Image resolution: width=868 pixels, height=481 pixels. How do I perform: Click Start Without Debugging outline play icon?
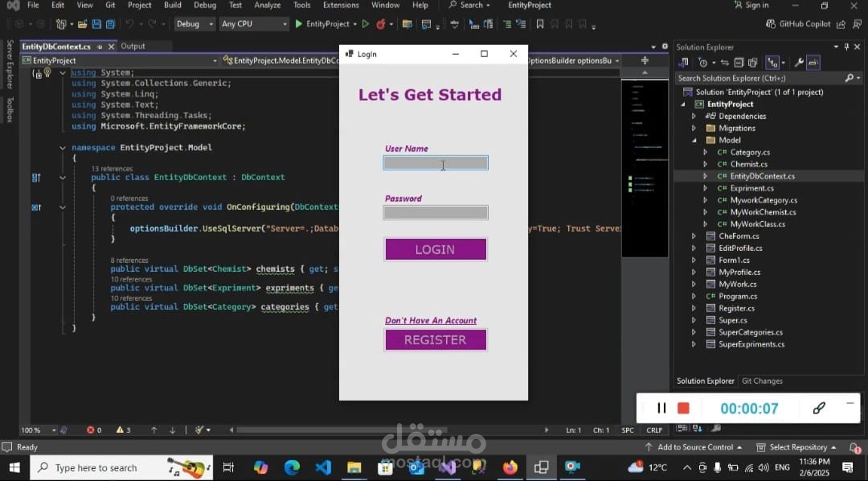(x=366, y=24)
